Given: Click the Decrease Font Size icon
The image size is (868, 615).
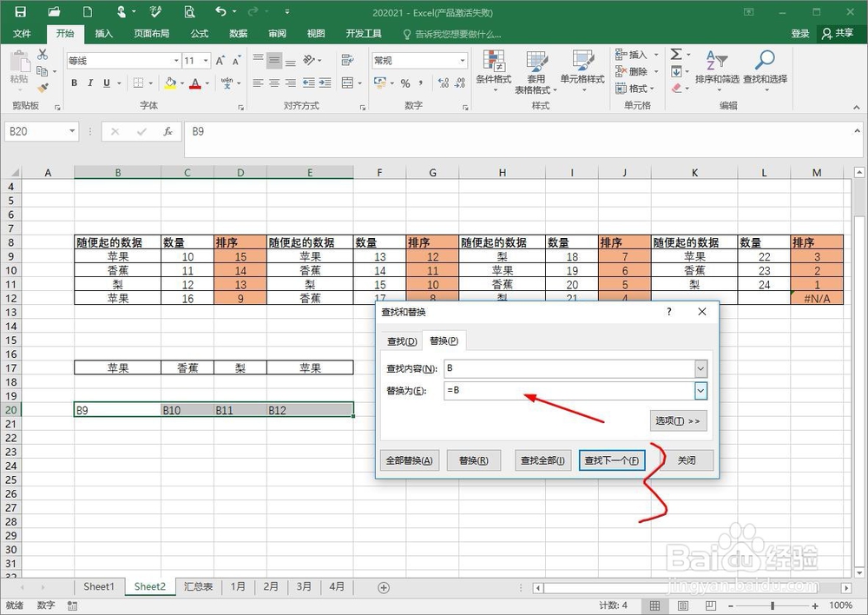Looking at the screenshot, I should [236, 61].
